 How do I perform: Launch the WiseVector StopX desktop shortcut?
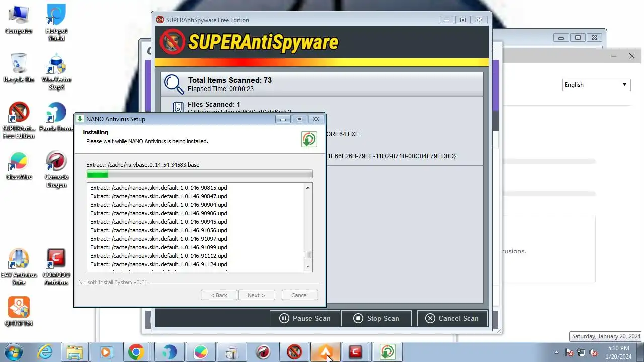(x=56, y=71)
